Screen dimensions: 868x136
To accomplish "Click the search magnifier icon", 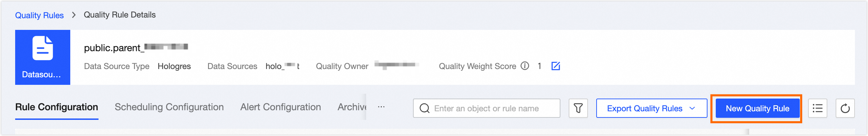I will [424, 109].
